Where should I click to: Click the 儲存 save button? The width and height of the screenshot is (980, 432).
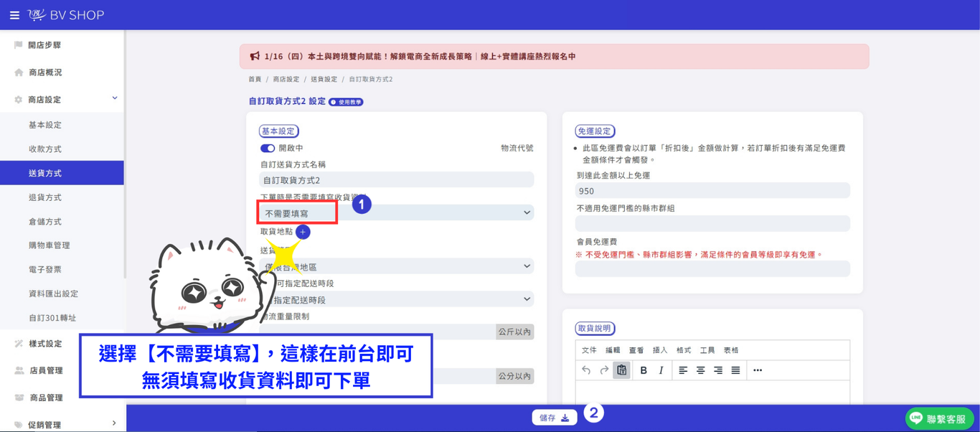click(x=555, y=418)
